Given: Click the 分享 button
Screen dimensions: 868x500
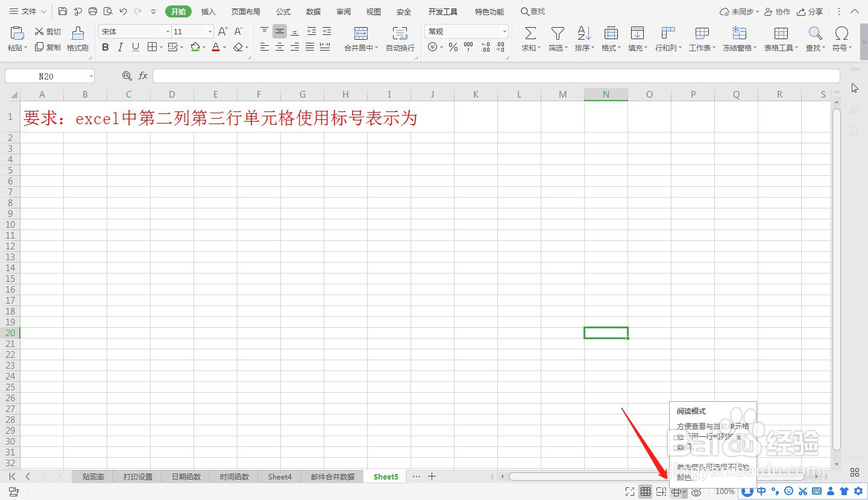Looking at the screenshot, I should click(810, 11).
